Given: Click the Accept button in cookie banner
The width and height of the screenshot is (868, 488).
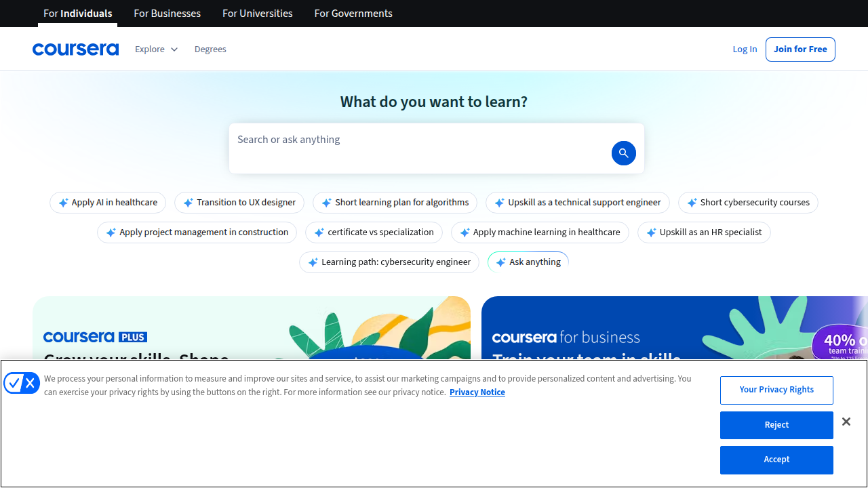Looking at the screenshot, I should [776, 460].
